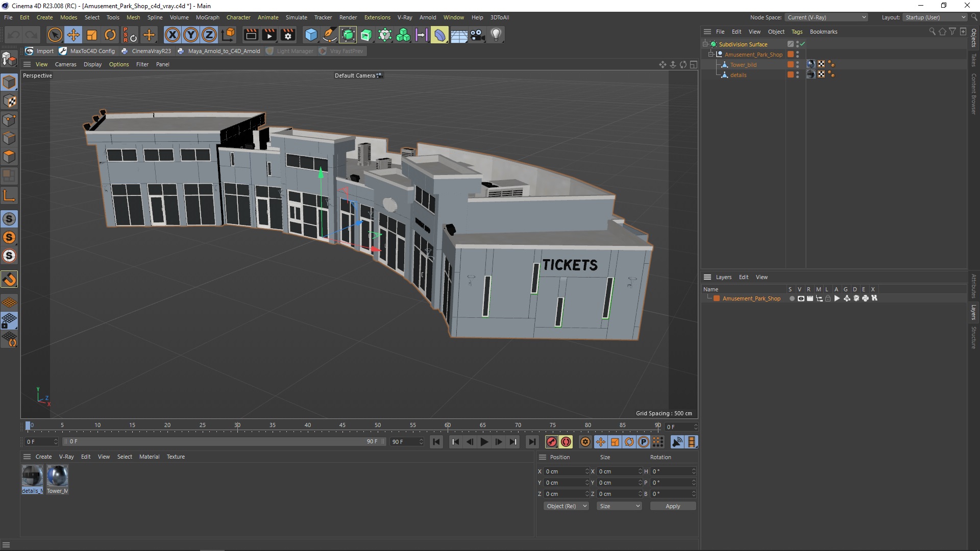
Task: Click the Floor grid environment icon
Action: pos(458,35)
